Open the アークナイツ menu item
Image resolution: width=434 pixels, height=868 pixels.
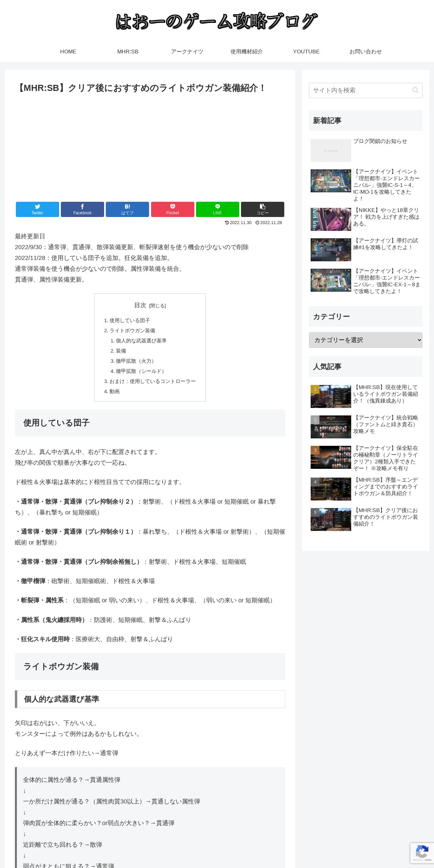(187, 52)
